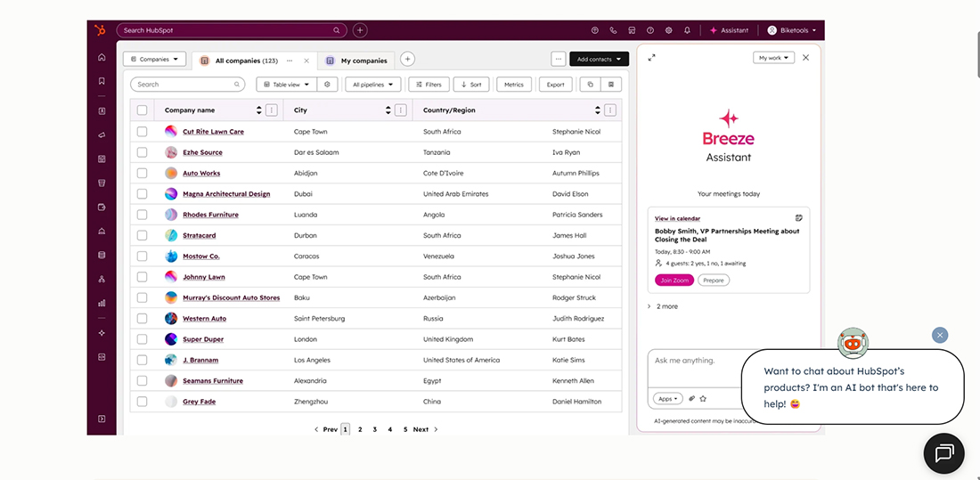This screenshot has width=980, height=480.
Task: Open the Marketing megaphone sidebar icon
Action: (x=102, y=135)
